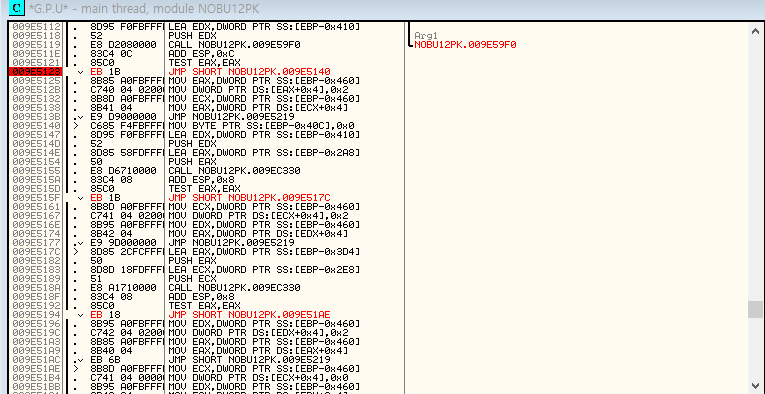Select MOV EAX,DWORD PTR DS:[EAX+0x4] instruction
The width and height of the screenshot is (765, 394).
pyautogui.click(x=258, y=351)
